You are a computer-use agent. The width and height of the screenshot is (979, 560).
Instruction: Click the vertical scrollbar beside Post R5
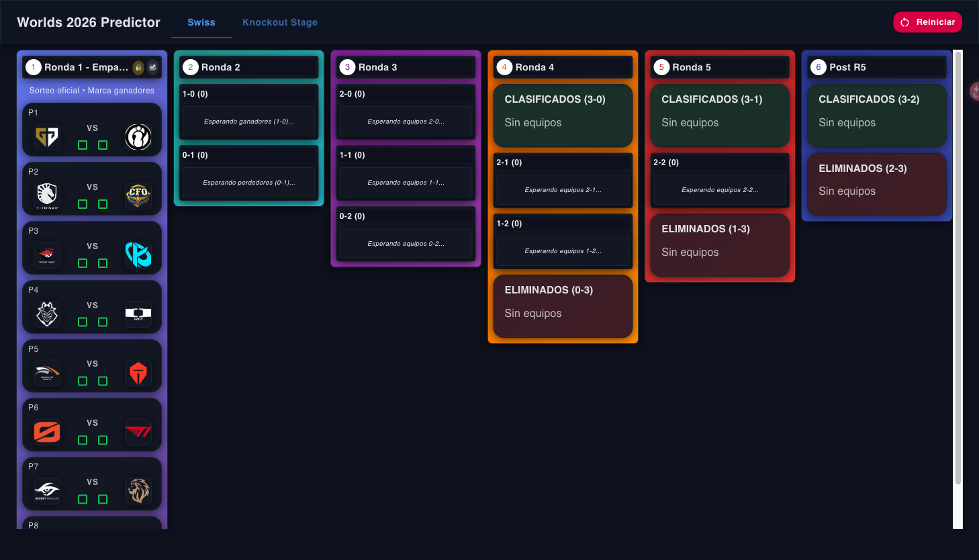pos(958,269)
